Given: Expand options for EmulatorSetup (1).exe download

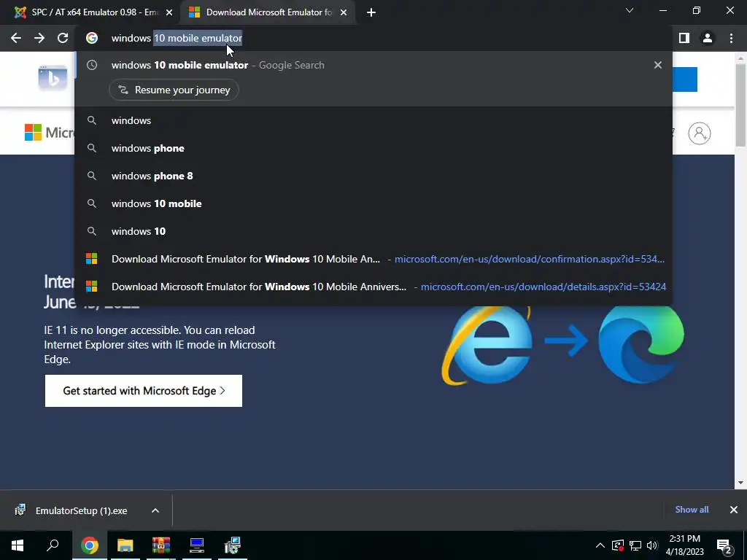Looking at the screenshot, I should click(155, 510).
